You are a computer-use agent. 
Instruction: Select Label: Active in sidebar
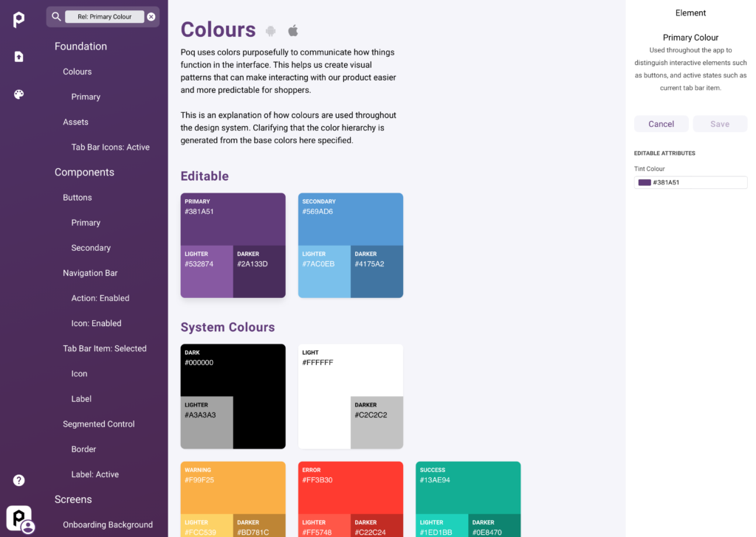tap(95, 474)
